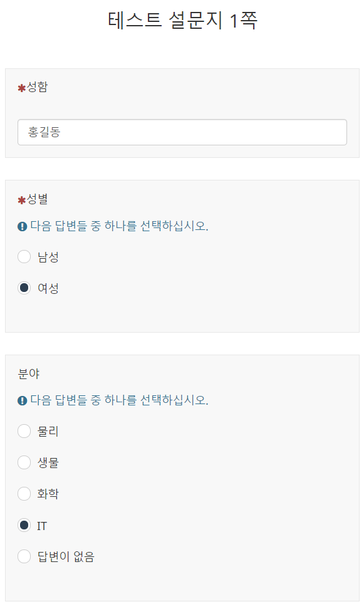
Task: Click the help text under 분야
Action: pyautogui.click(x=119, y=400)
